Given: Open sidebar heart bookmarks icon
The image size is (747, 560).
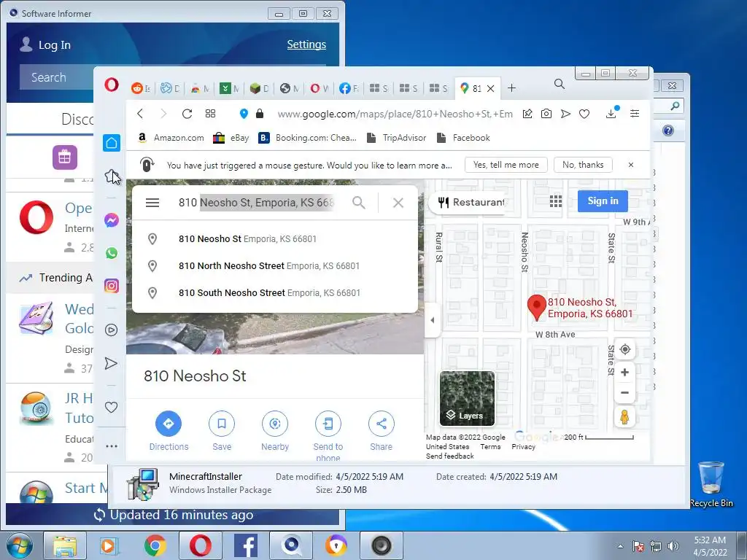Looking at the screenshot, I should tap(112, 407).
